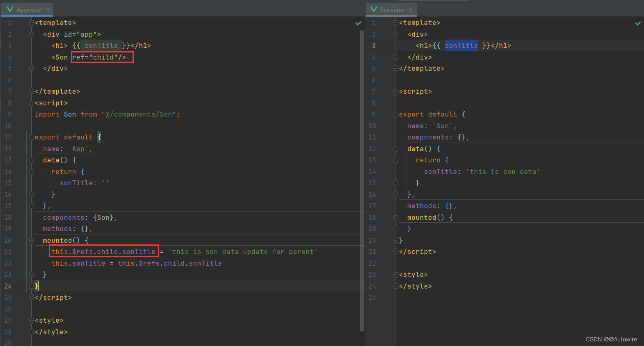Collapse mounted() fold in Son.vue line 18
Image resolution: width=644 pixels, height=346 pixels.
pyautogui.click(x=396, y=218)
